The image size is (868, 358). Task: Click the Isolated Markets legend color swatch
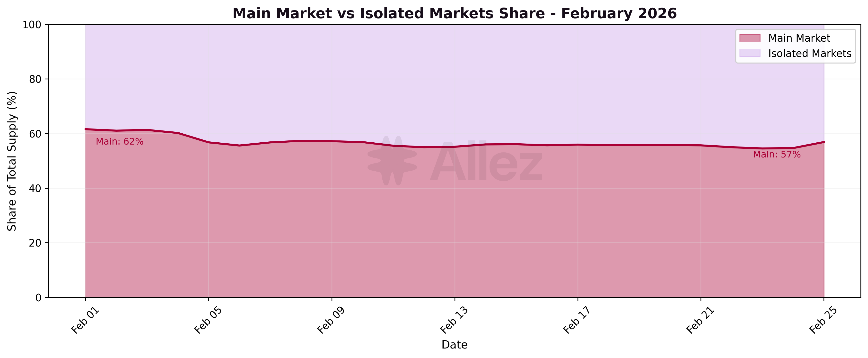pyautogui.click(x=750, y=53)
